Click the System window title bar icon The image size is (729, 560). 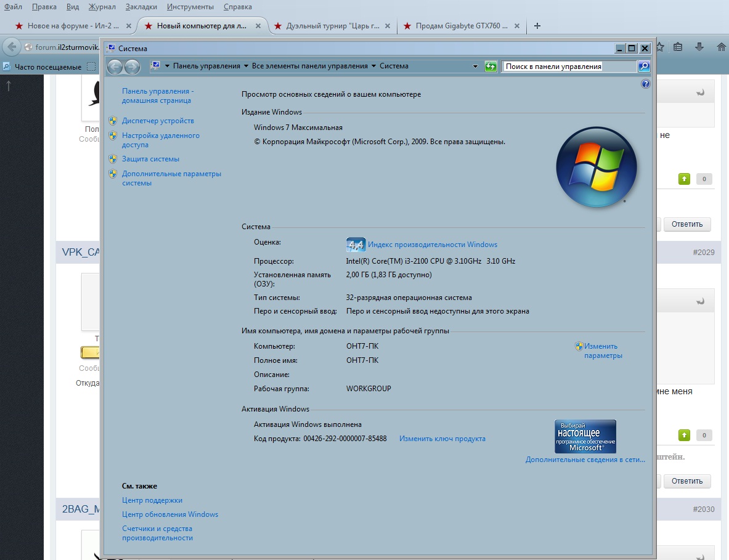pyautogui.click(x=111, y=48)
